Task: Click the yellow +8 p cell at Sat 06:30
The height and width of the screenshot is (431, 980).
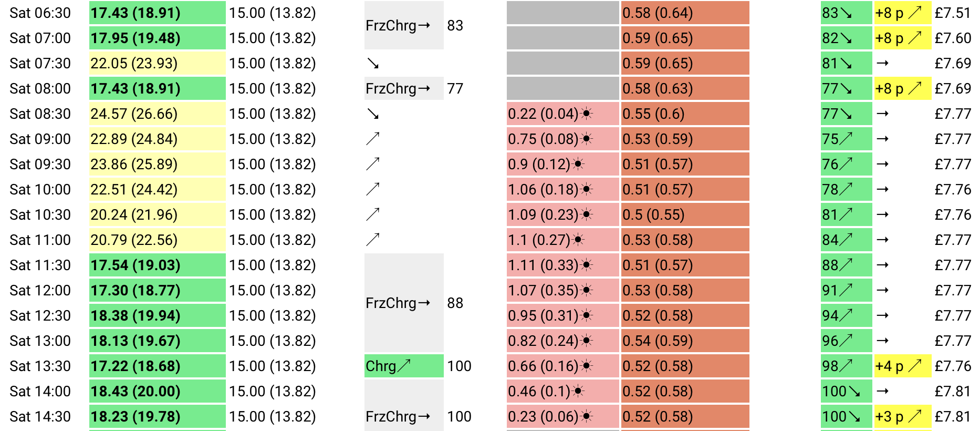Action: [902, 13]
